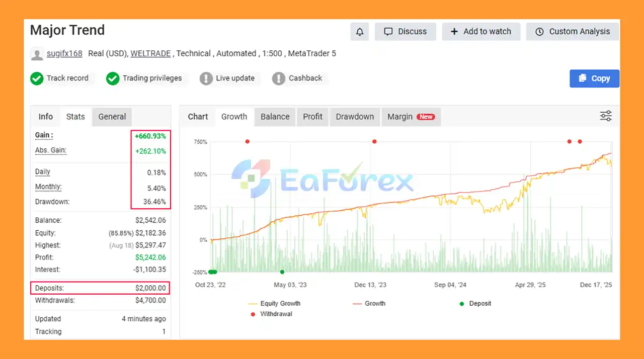Click the Trading privileges checkmark icon
This screenshot has height=359, width=644.
(x=112, y=78)
